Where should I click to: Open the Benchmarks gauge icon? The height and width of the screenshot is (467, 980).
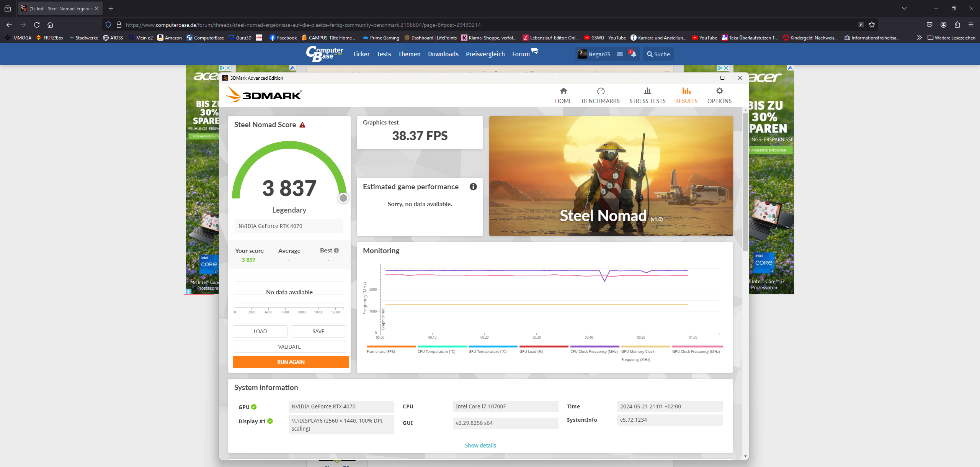[x=600, y=91]
